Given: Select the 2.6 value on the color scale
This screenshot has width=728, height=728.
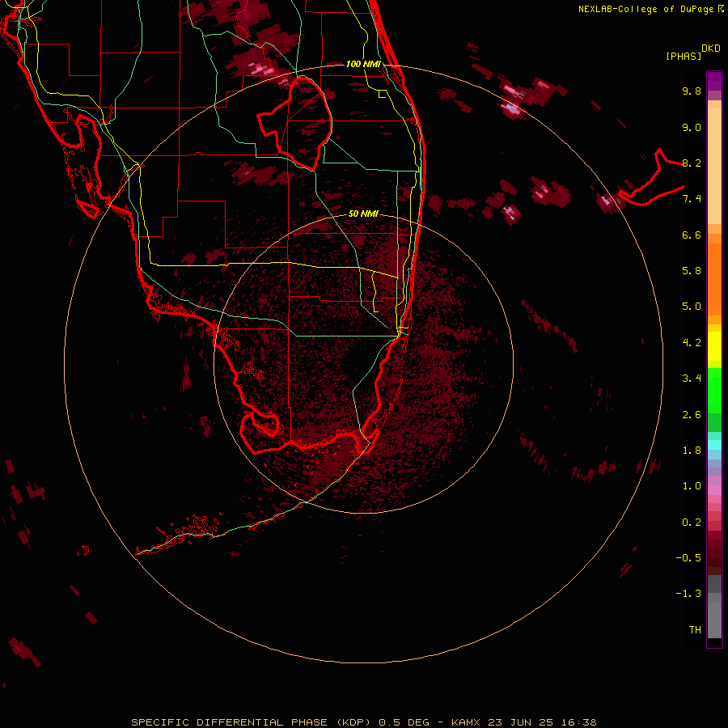Looking at the screenshot, I should [x=692, y=415].
